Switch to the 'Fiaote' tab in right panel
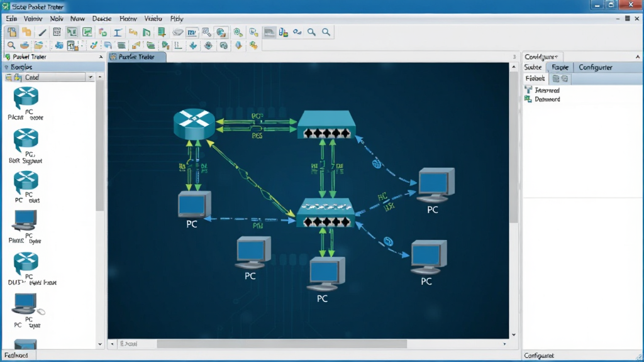The width and height of the screenshot is (644, 362). tap(560, 67)
